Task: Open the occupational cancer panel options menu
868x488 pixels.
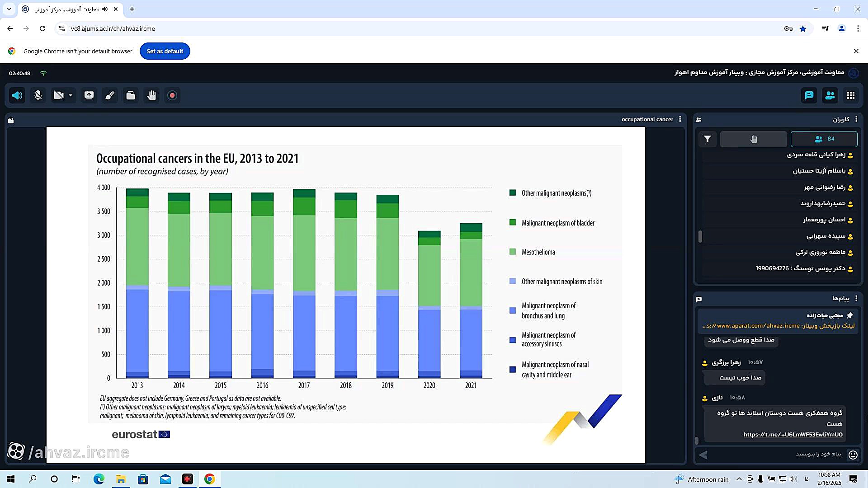Action: click(680, 119)
